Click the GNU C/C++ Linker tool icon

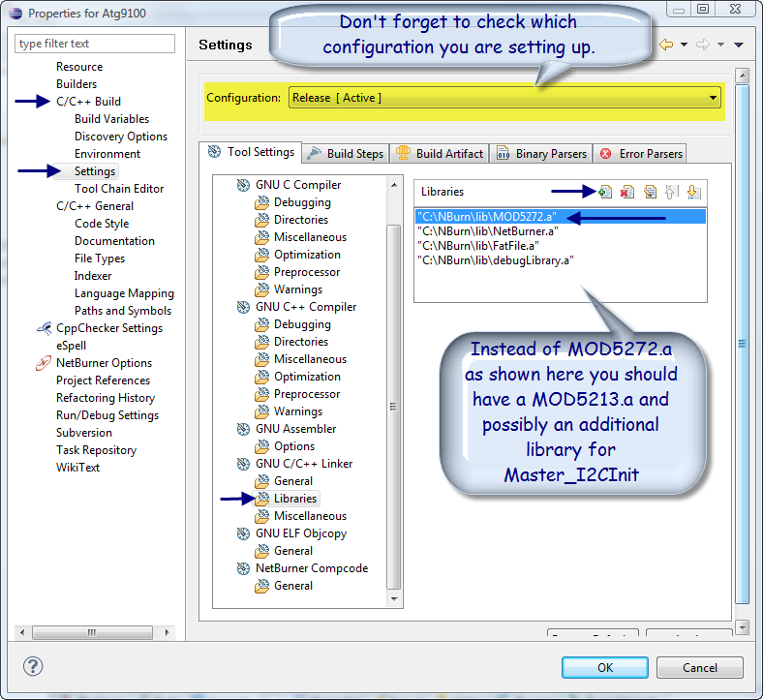[243, 464]
